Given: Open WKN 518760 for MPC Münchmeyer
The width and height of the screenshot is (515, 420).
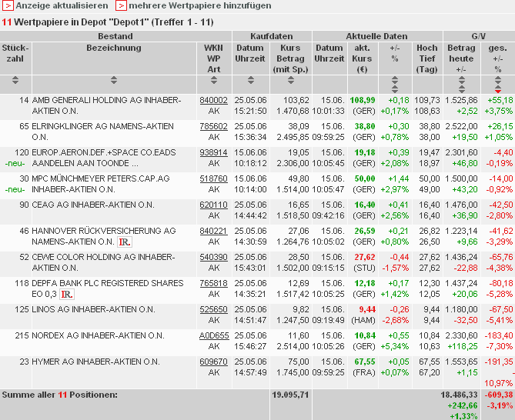Looking at the screenshot, I should (213, 178).
